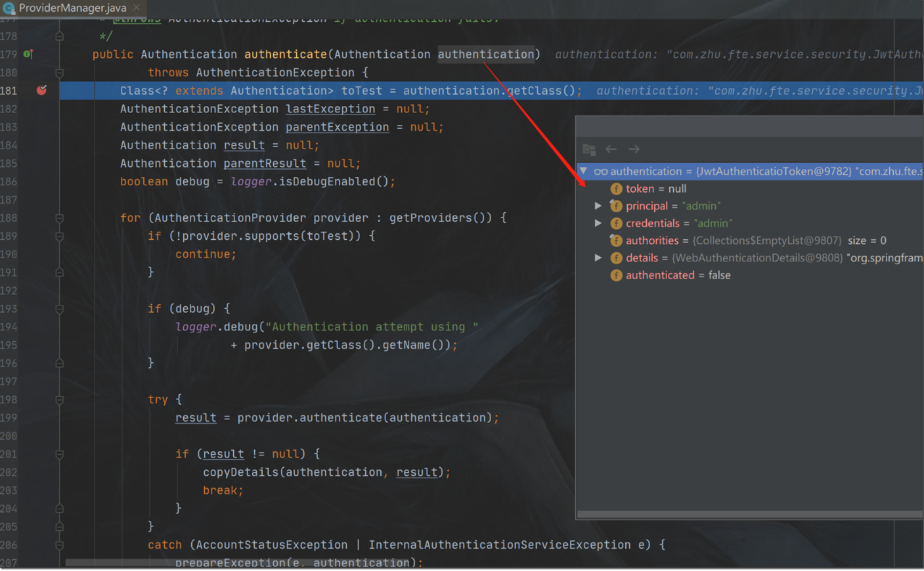924x571 pixels.
Task: Click the breakpoint on line 181
Action: (41, 90)
